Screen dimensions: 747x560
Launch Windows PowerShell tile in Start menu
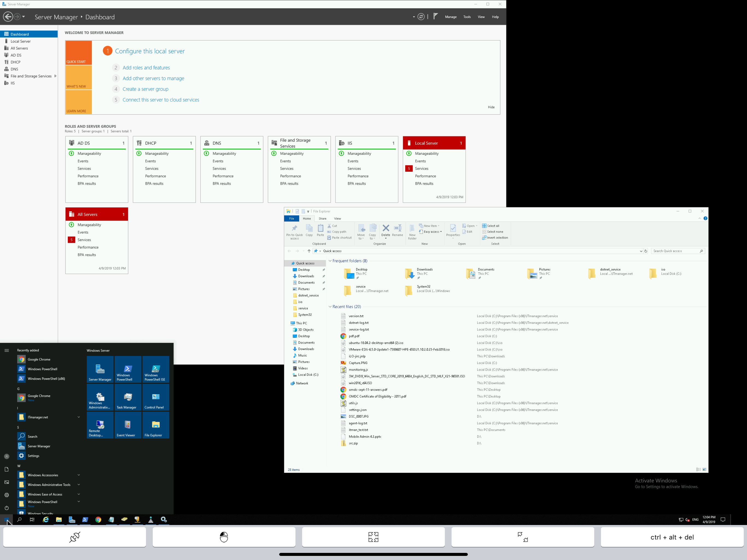point(128,369)
